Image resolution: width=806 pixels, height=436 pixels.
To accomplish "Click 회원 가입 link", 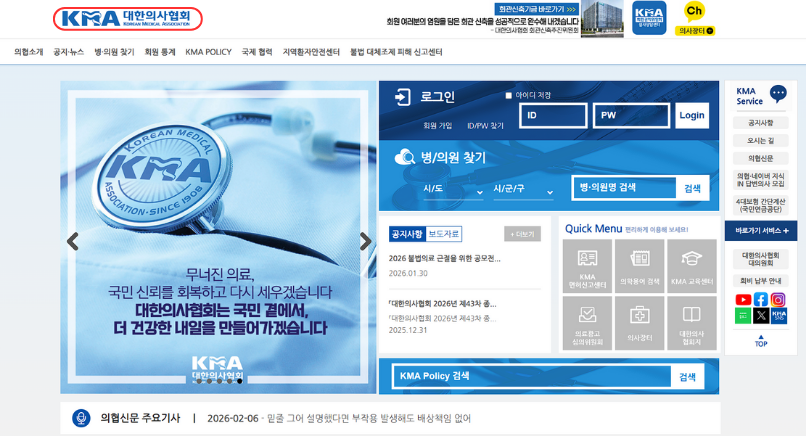I will (x=437, y=125).
